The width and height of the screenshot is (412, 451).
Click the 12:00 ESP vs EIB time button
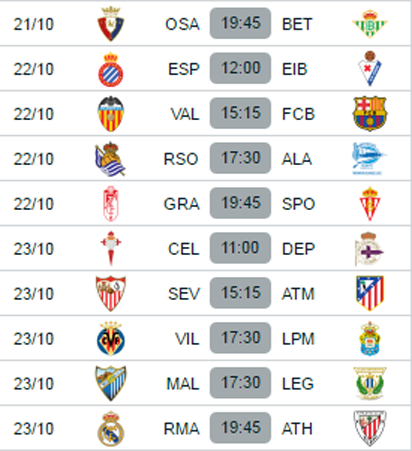240,68
